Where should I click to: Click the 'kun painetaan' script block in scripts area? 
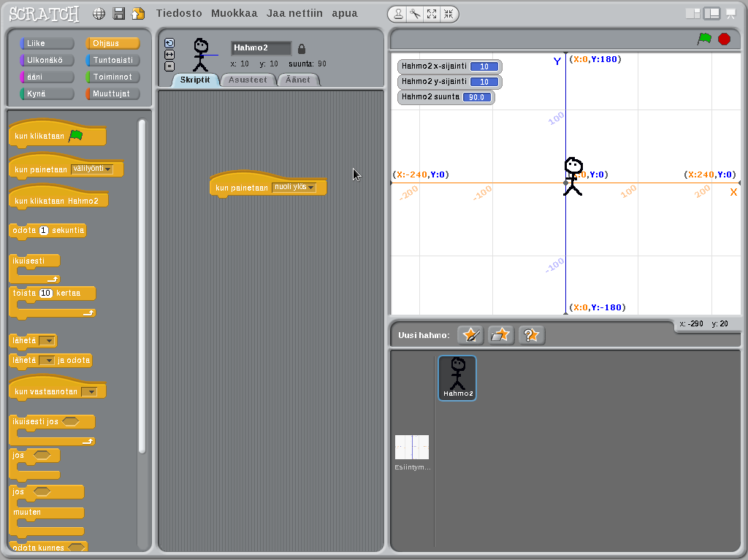tap(268, 185)
